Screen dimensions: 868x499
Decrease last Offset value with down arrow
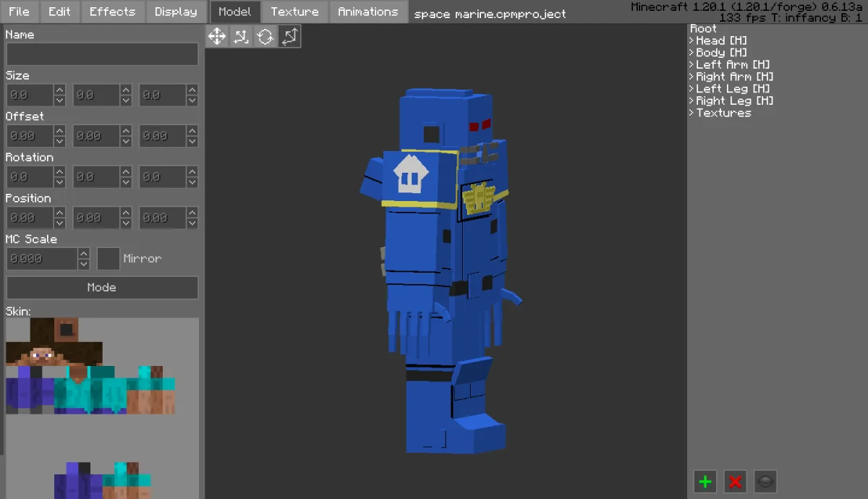tap(192, 142)
